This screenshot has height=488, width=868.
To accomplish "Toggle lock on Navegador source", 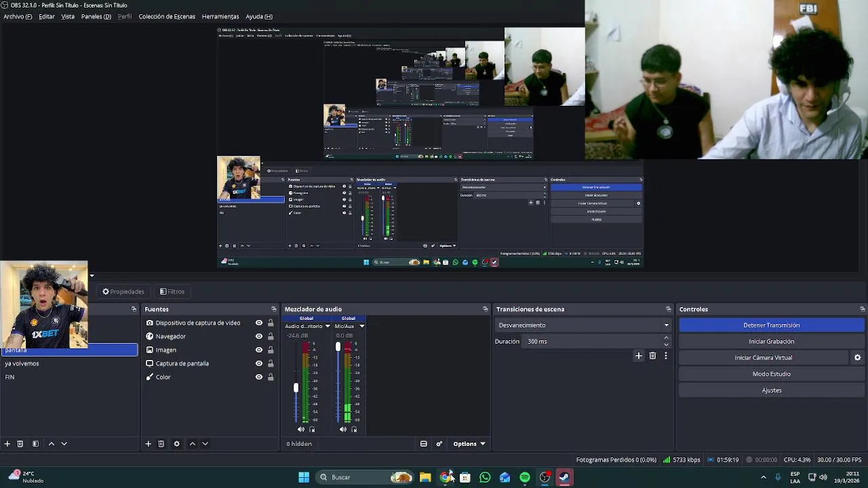I will pyautogui.click(x=271, y=336).
